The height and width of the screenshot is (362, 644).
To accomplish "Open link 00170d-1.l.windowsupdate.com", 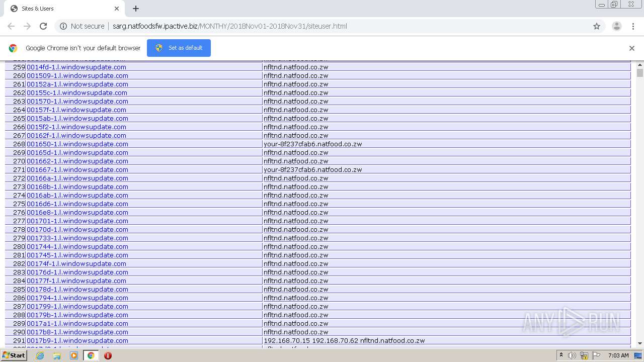I will coord(77,229).
